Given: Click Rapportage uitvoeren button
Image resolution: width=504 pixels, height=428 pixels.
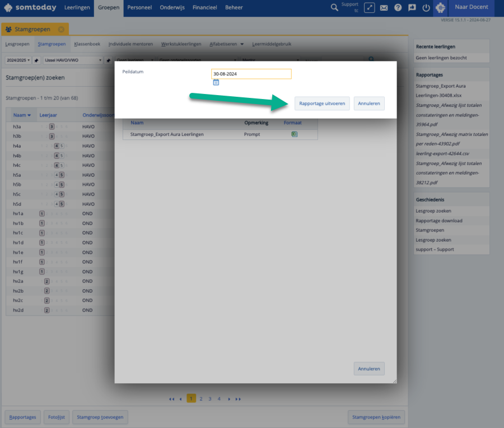Looking at the screenshot, I should (x=322, y=104).
